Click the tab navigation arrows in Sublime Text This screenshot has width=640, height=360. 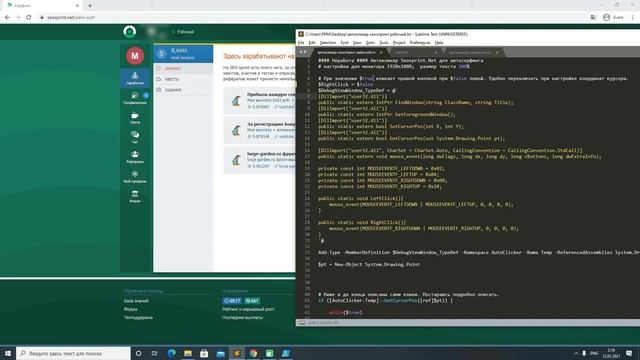tap(303, 52)
